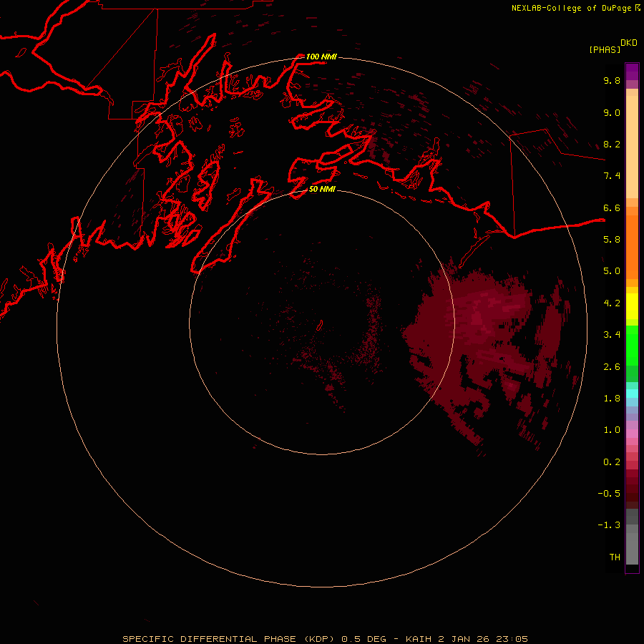Click the small red island outline at the radar center
The height and width of the screenshot is (644, 644).
click(321, 326)
